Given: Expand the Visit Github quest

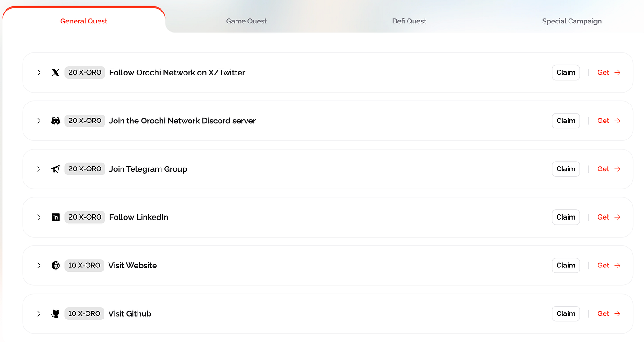Looking at the screenshot, I should click(39, 314).
